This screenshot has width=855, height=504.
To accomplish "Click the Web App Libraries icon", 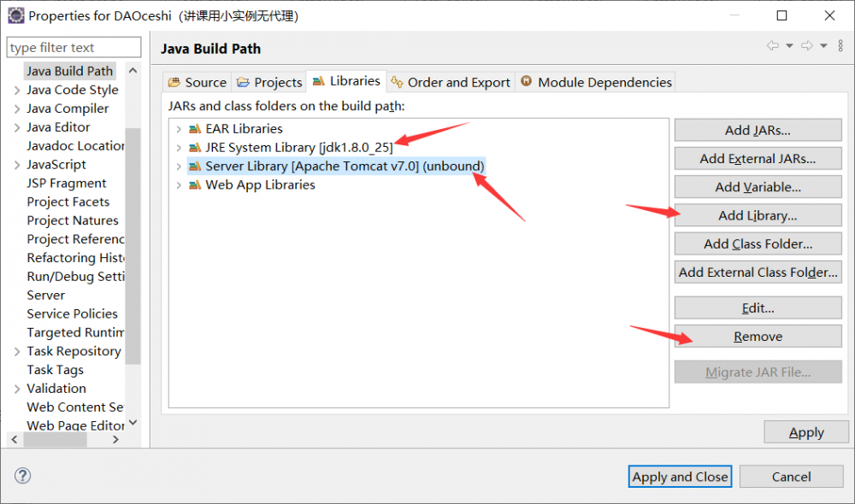I will tap(195, 185).
